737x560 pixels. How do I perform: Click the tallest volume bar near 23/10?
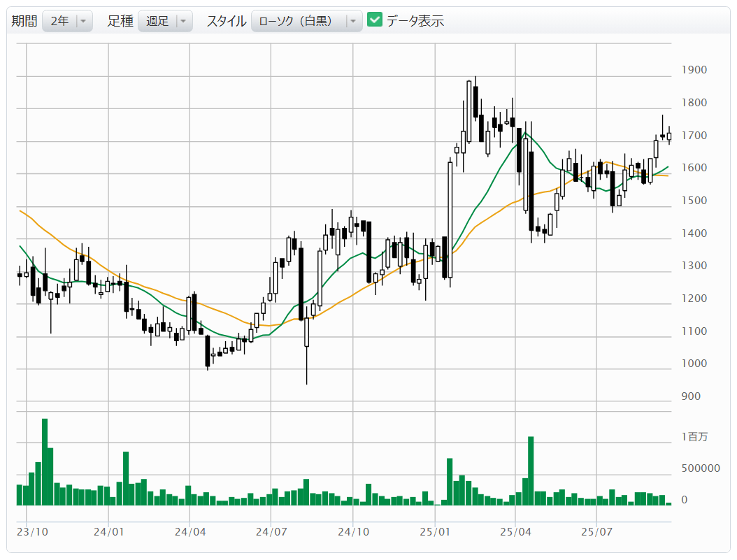(x=44, y=461)
